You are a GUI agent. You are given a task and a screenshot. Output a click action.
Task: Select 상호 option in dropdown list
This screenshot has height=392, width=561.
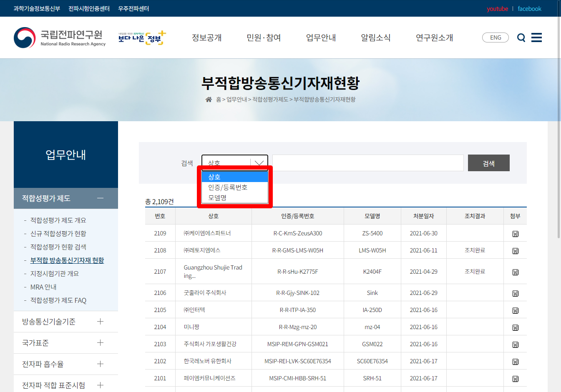[x=234, y=177]
